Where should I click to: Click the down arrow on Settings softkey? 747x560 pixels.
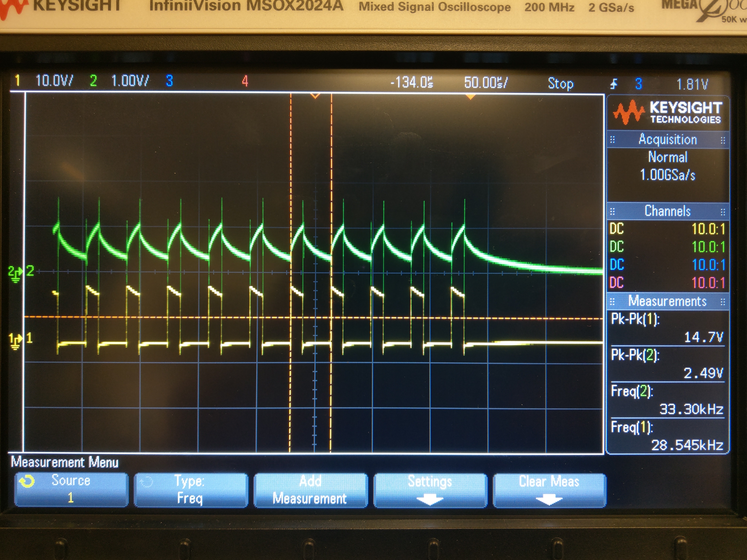430,500
